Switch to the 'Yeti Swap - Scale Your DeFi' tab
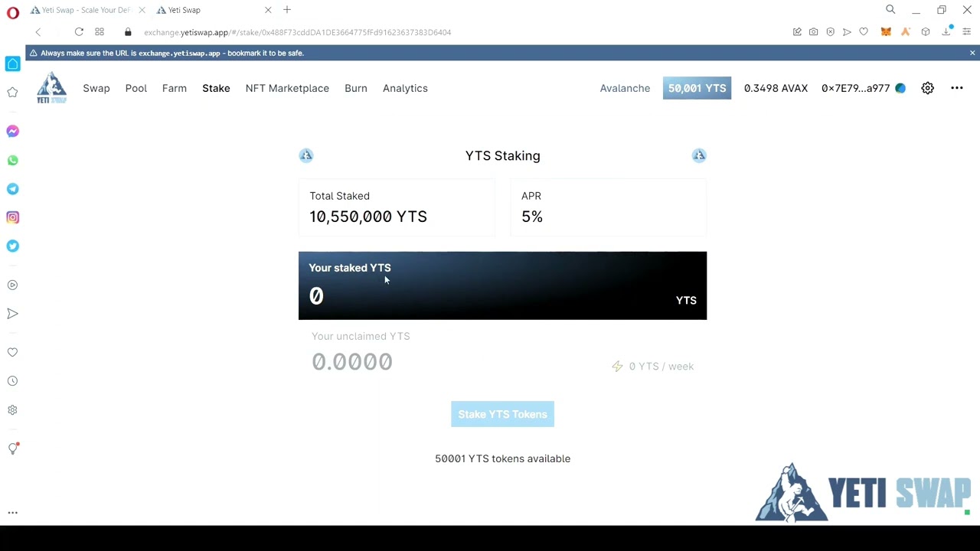 [86, 10]
